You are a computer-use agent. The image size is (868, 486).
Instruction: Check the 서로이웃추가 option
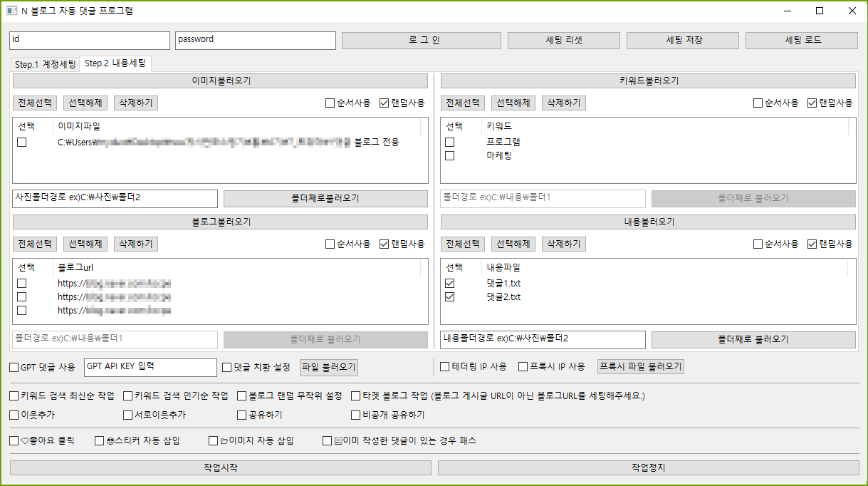coord(127,415)
